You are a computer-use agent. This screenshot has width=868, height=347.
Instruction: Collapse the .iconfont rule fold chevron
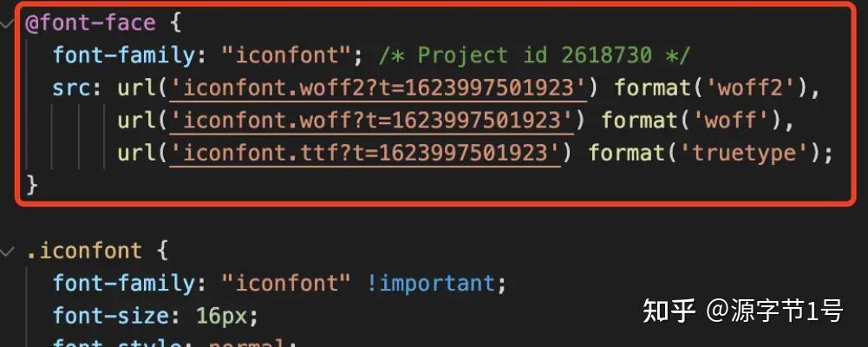6,252
